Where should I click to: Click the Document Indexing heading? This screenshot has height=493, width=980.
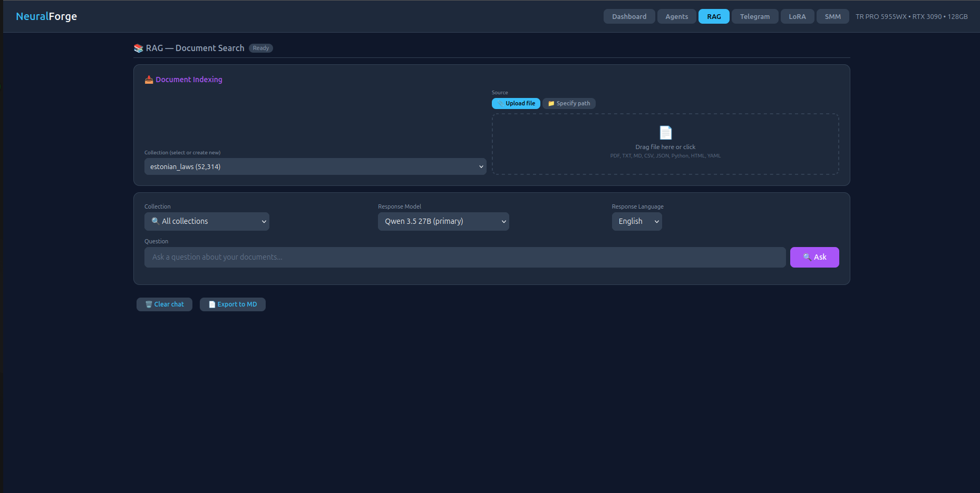[x=189, y=80]
